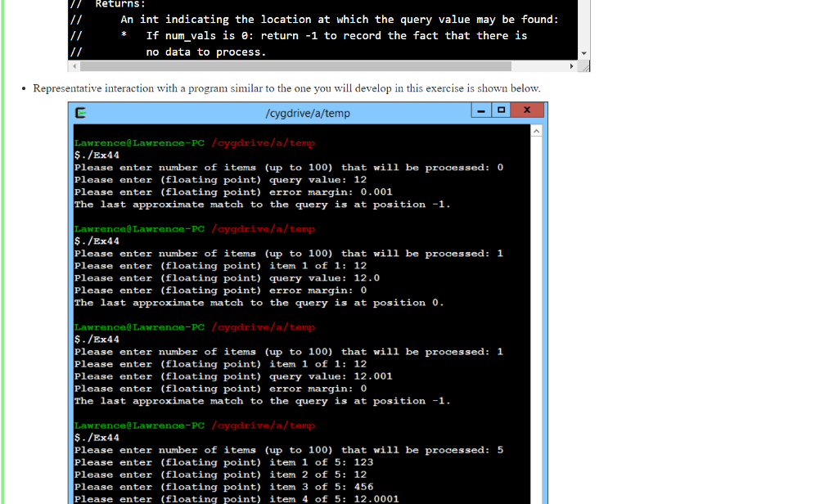
Task: Click the code box scroll-left arrow
Action: coord(74,66)
